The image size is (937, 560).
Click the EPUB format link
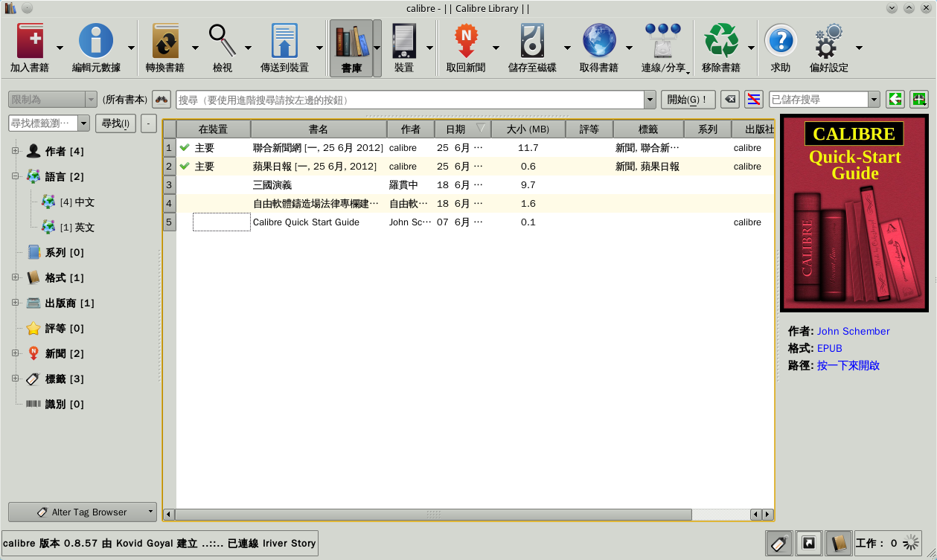coord(830,348)
